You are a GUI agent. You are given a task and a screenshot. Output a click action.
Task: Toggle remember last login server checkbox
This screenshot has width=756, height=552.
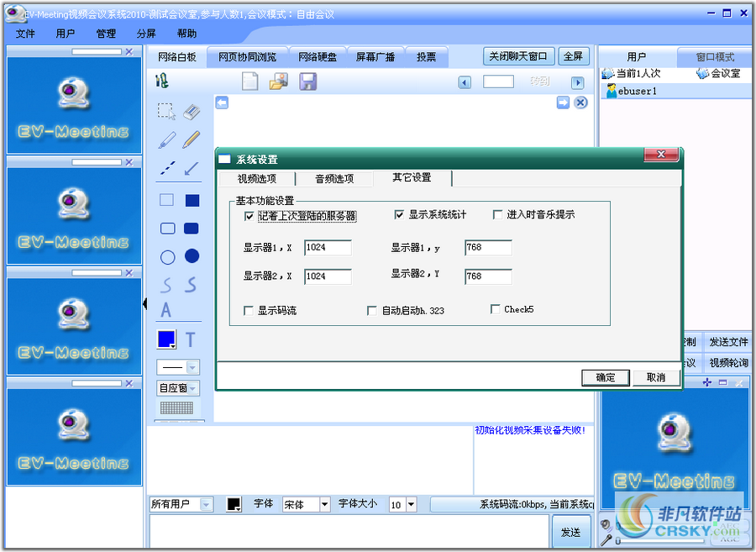249,216
